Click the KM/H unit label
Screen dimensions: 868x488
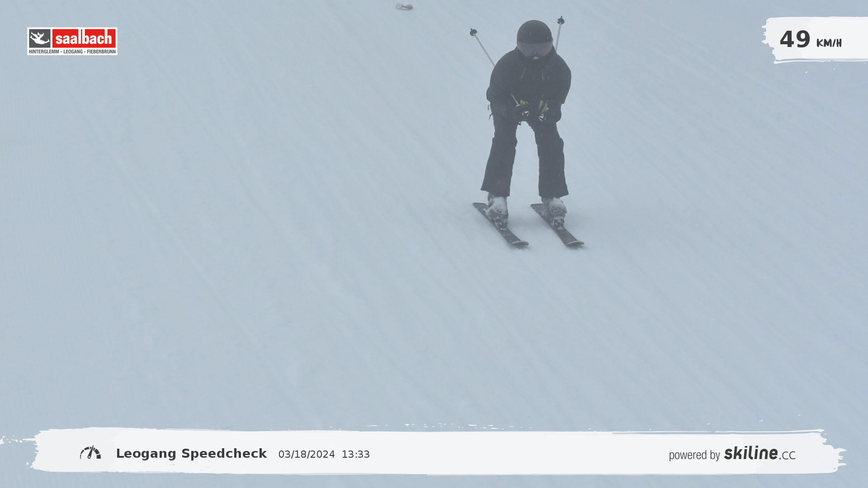[x=829, y=43]
